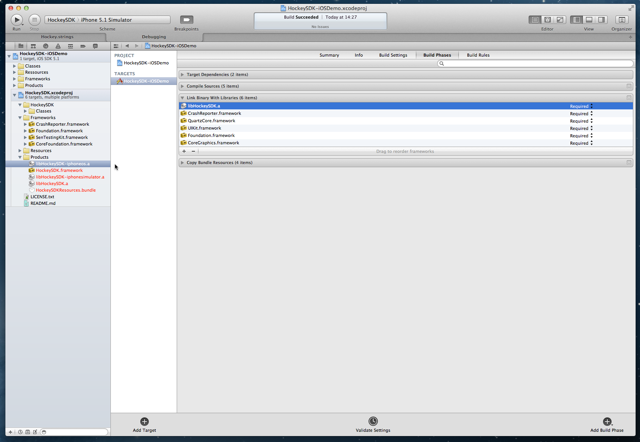Toggle the utilities pane view button
This screenshot has height=442, width=640.
coord(601,20)
